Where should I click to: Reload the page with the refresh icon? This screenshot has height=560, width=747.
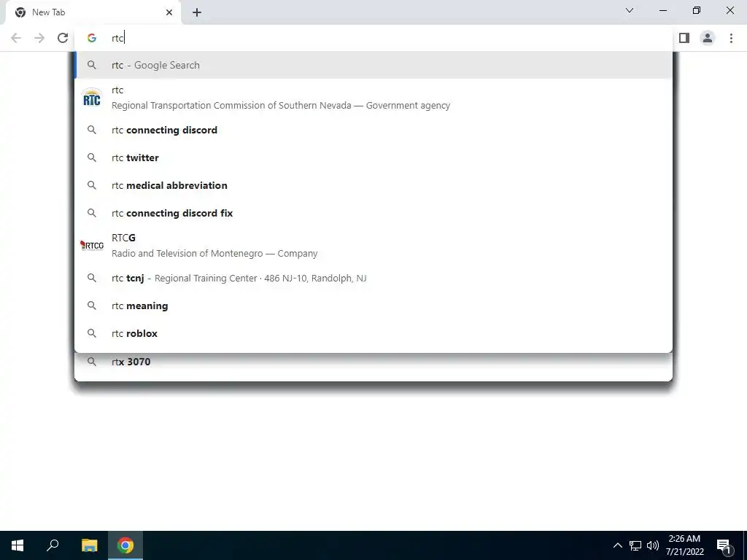click(63, 38)
